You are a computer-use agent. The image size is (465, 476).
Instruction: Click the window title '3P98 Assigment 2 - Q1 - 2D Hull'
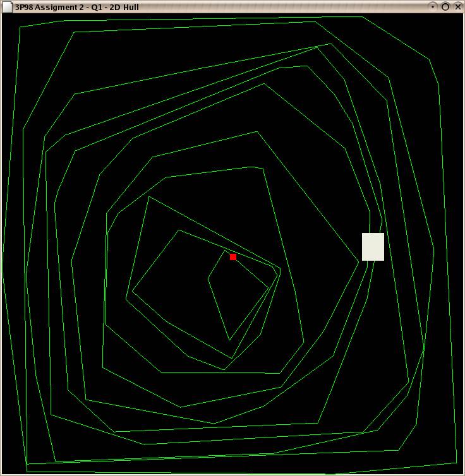(x=77, y=8)
